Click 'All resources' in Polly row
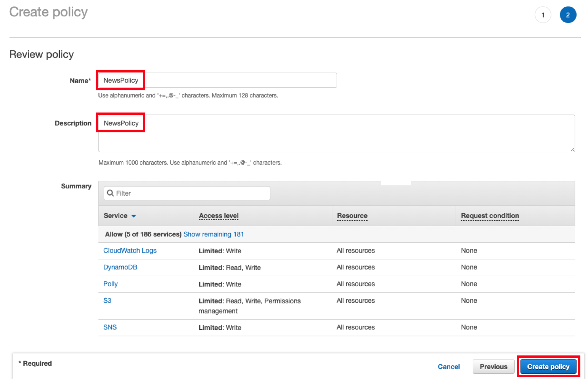 point(355,284)
